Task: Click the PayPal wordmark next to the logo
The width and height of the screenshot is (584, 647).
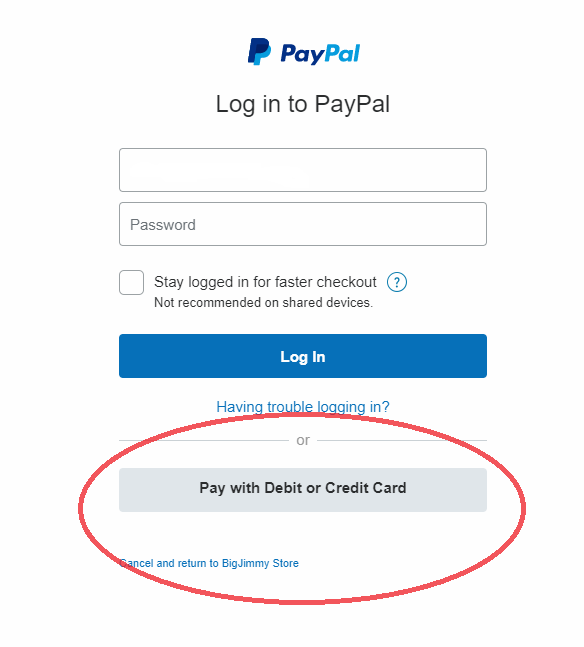Action: 320,54
